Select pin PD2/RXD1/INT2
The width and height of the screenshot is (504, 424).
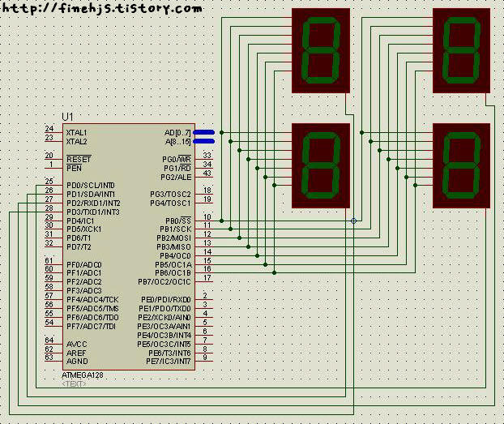pyautogui.click(x=93, y=203)
